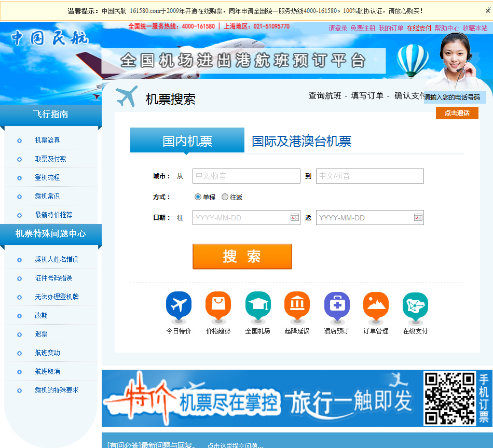
Task: Switch to the 国内机票 tab
Action: [187, 140]
